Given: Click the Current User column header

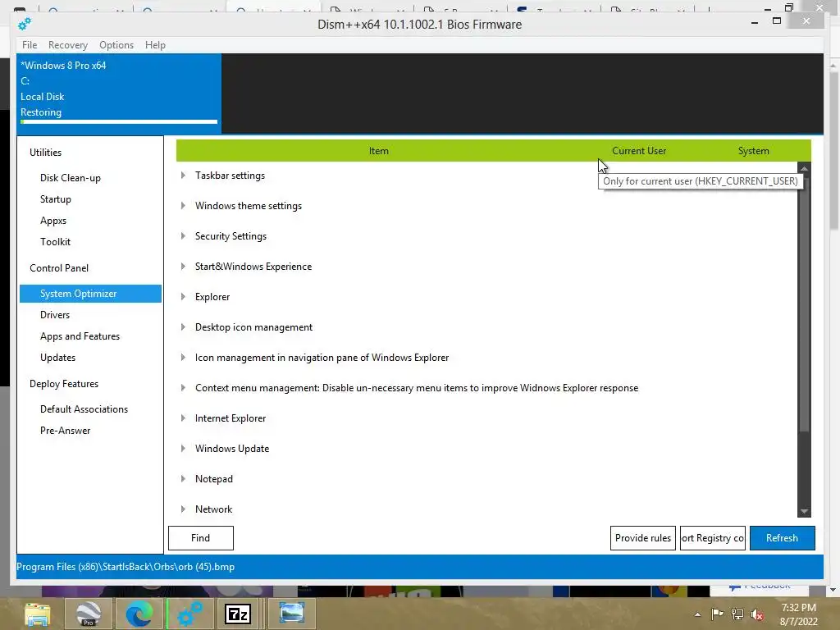Looking at the screenshot, I should tap(639, 151).
